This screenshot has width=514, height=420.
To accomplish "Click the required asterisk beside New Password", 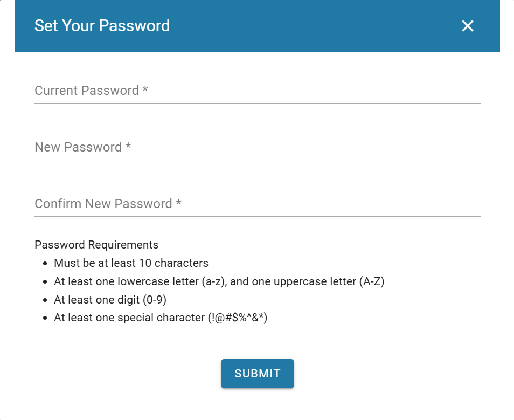I will point(128,147).
